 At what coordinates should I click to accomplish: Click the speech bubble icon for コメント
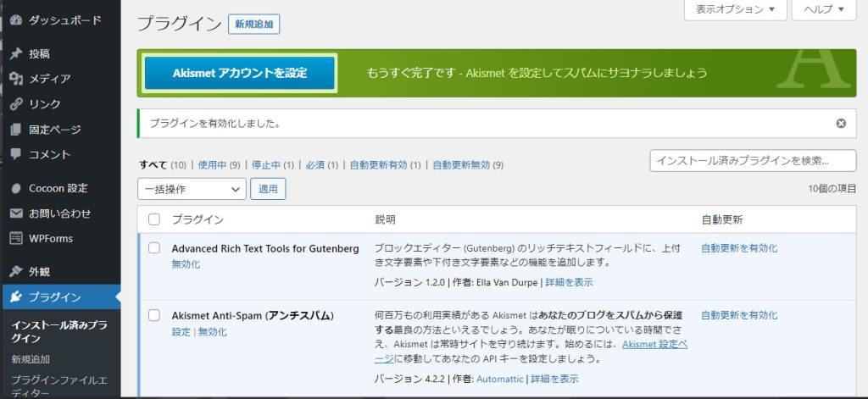(16, 155)
